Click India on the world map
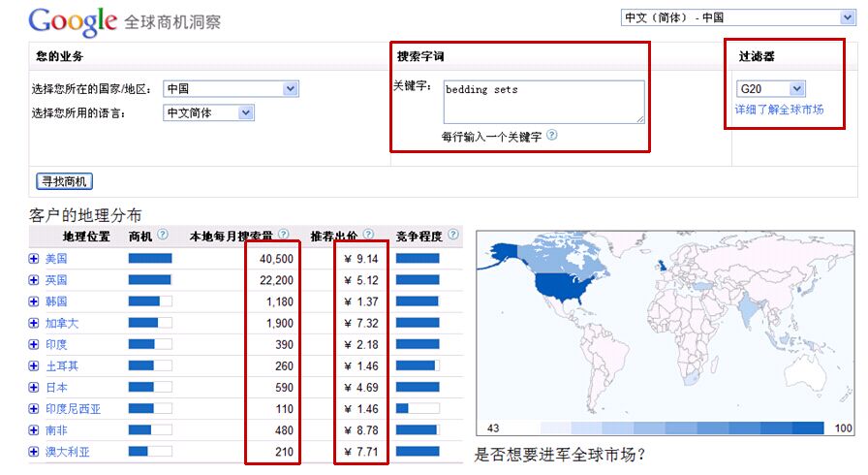The image size is (868, 475). (749, 310)
